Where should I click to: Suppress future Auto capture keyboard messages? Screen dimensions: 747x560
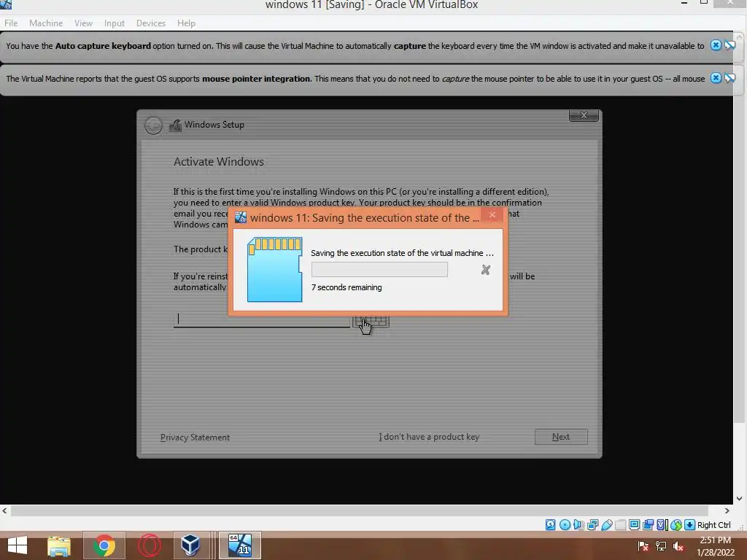729,45
